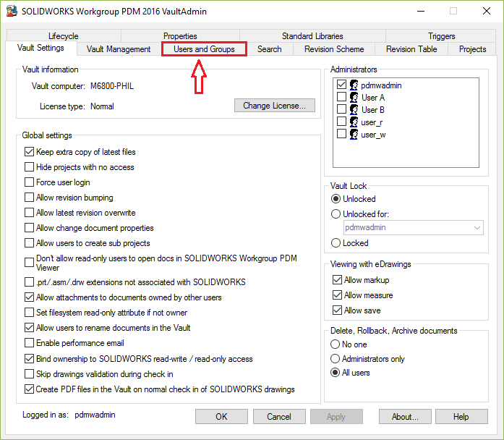This screenshot has height=440, width=504.
Task: Click the user_w user icon
Action: click(x=354, y=134)
